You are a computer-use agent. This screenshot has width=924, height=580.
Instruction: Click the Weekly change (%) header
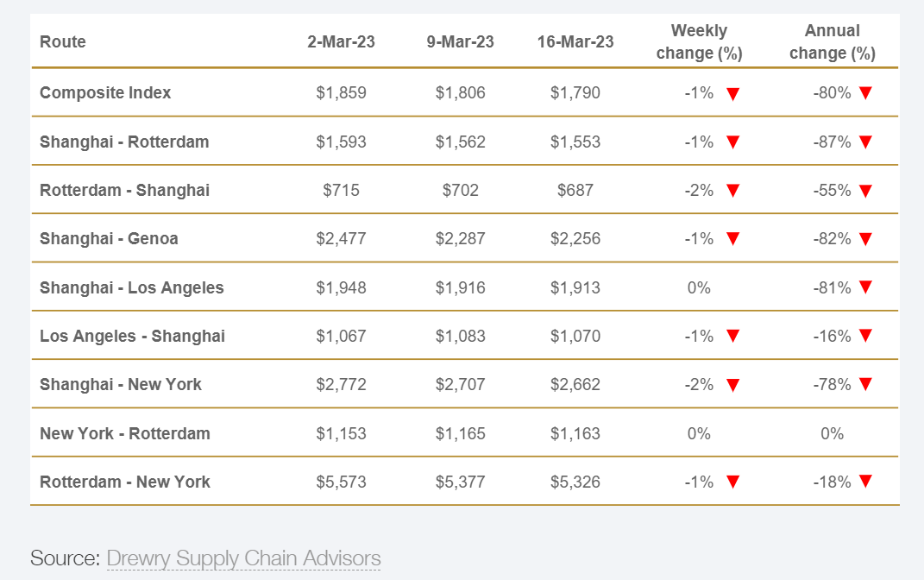click(699, 42)
